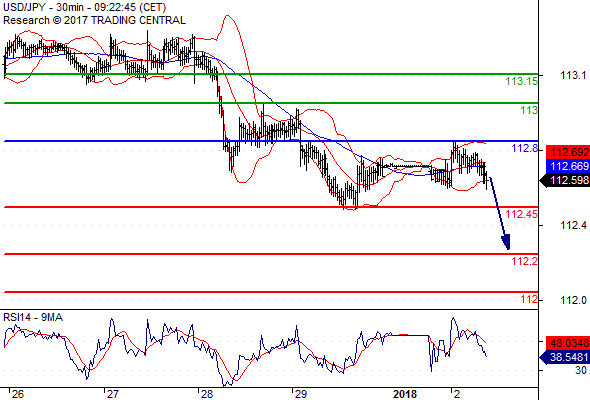Click the USD/JPY 30min chart title
This screenshot has height=400, width=590.
84,7
